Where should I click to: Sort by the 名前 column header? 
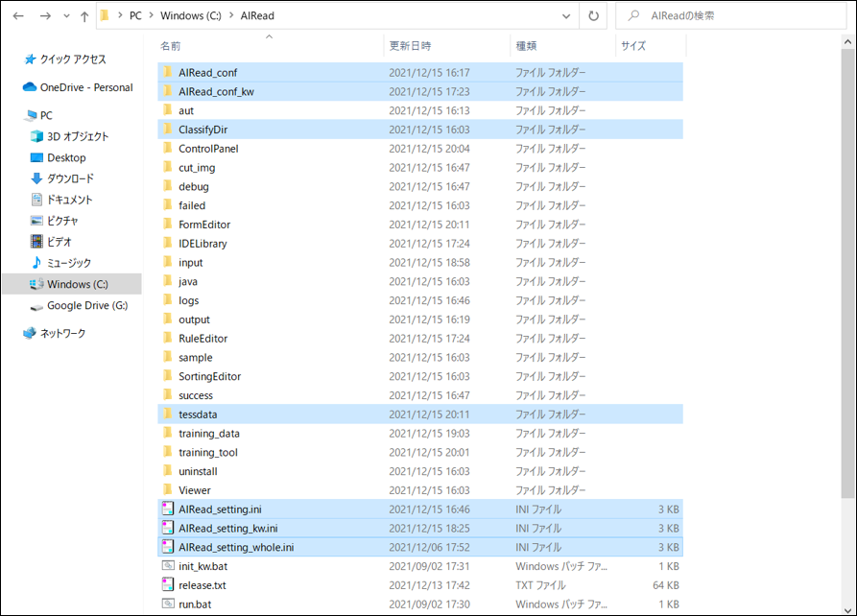click(x=170, y=46)
